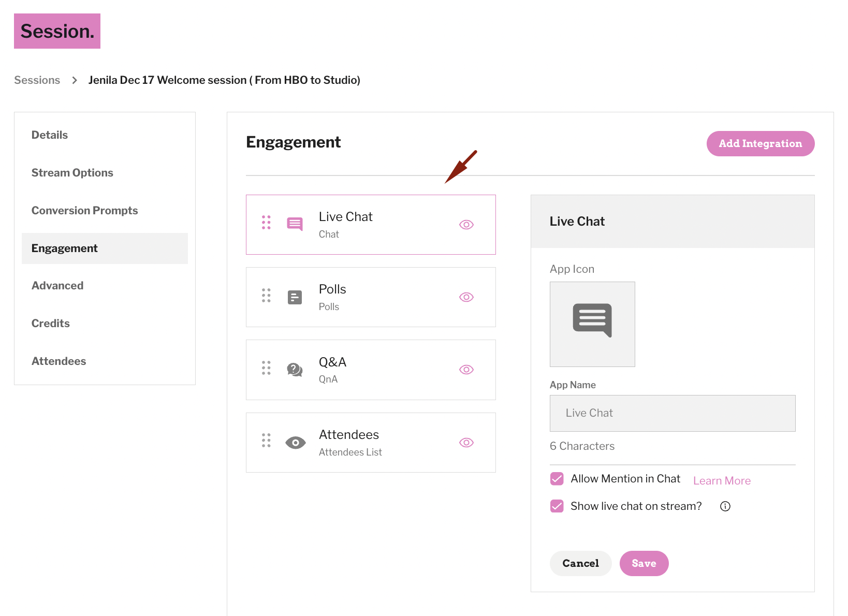Select the Live Chat card title
Image resolution: width=848 pixels, height=616 pixels.
[x=345, y=217]
